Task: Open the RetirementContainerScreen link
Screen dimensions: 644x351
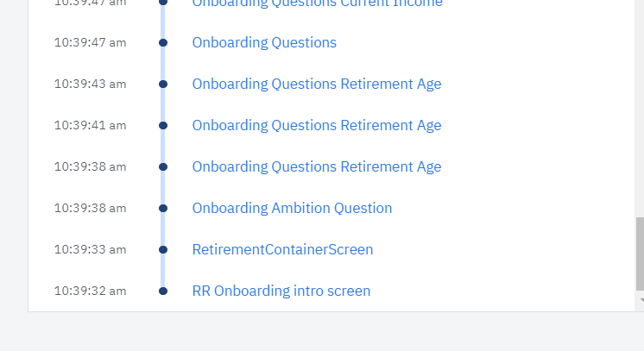Action: click(x=282, y=249)
